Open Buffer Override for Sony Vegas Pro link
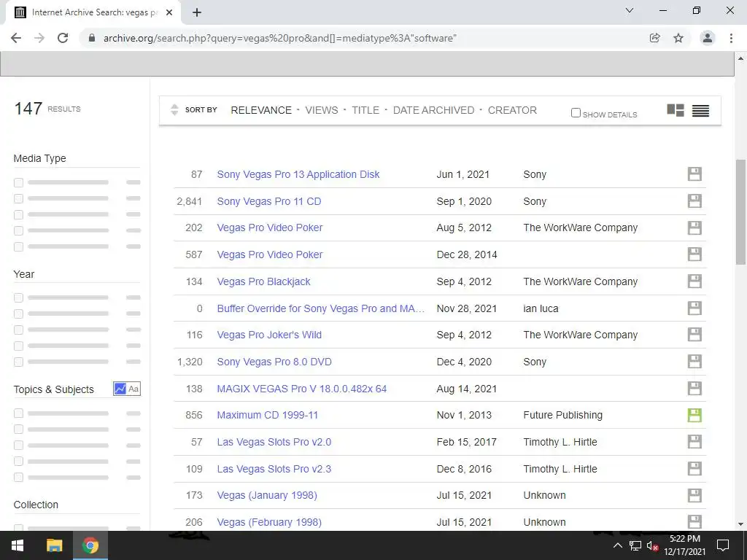747x560 pixels. coord(321,308)
